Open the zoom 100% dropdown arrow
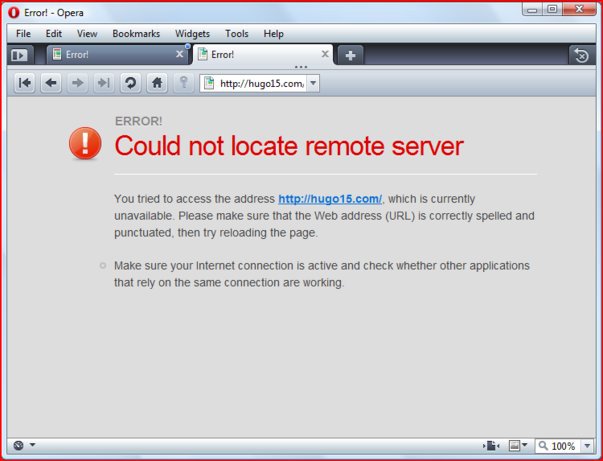The height and width of the screenshot is (461, 603). [x=587, y=446]
